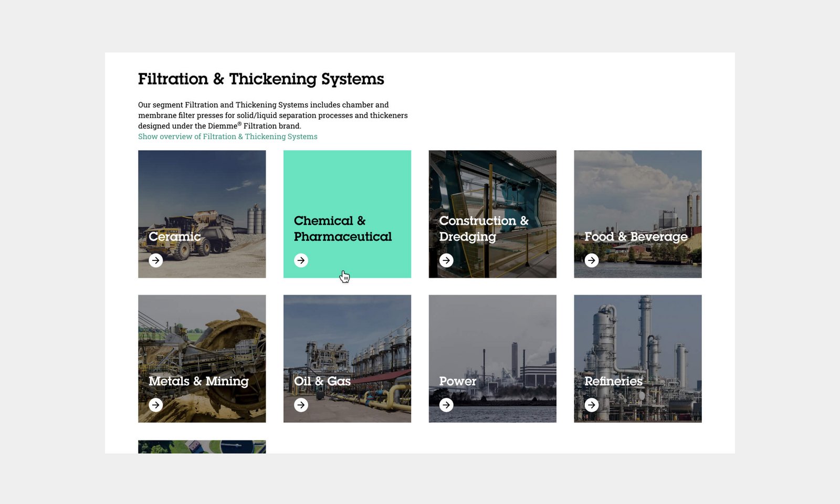Click the arrow icon on Power card
The image size is (840, 504).
446,405
